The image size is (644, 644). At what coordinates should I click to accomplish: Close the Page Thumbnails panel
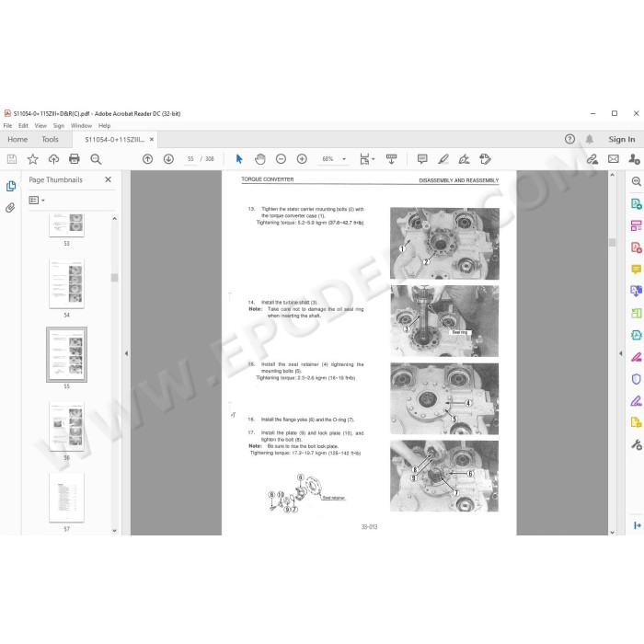pos(108,179)
